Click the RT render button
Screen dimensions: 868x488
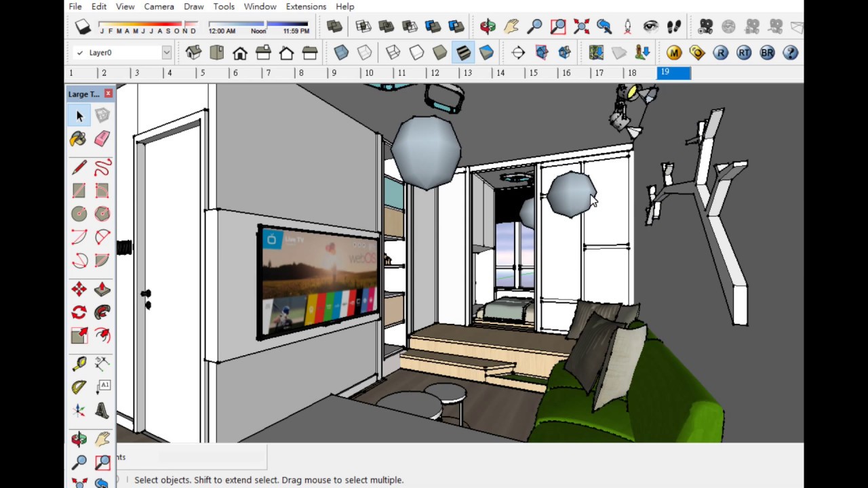pos(744,52)
